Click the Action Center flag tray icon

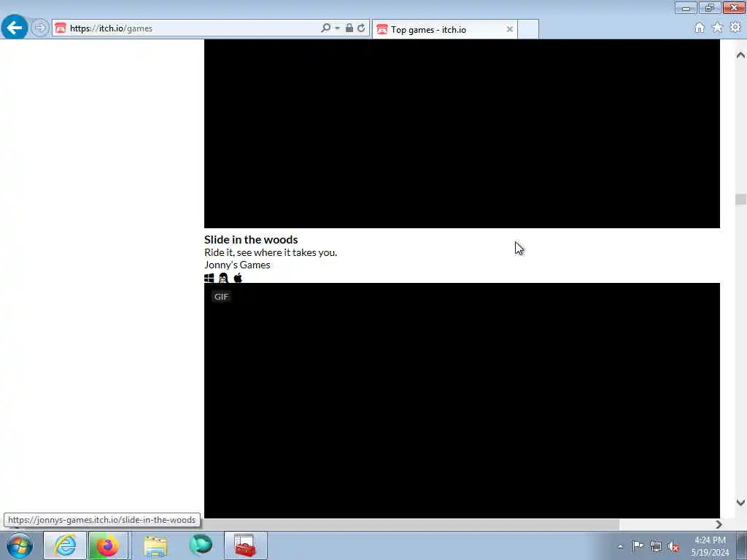(638, 546)
